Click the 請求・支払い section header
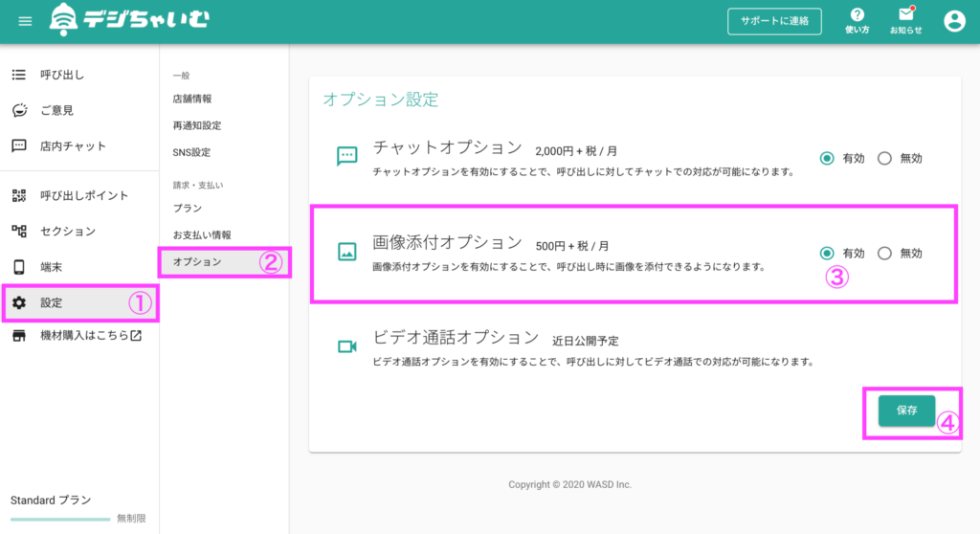Viewport: 980px width, 534px height. [198, 185]
